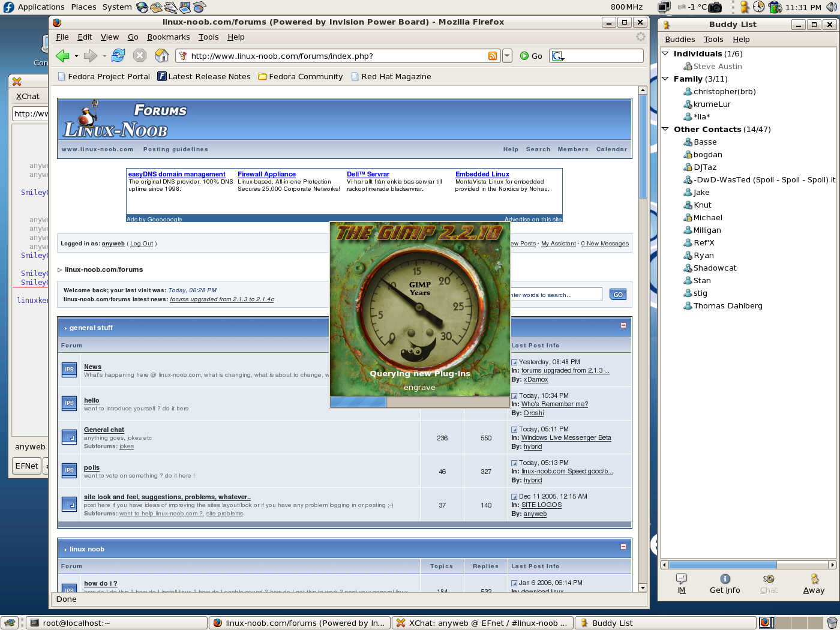
Task: Open the search engine dropdown in Firefox
Action: (x=558, y=56)
